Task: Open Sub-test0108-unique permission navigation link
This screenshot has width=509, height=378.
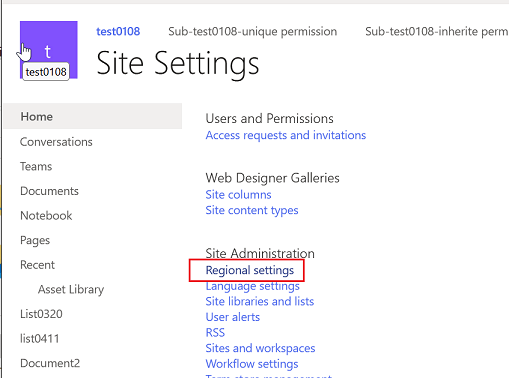Action: (252, 31)
